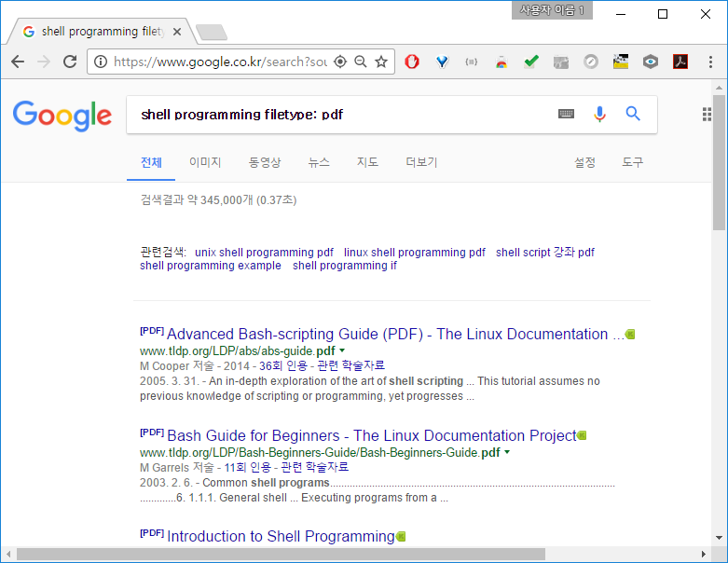Screen dimensions: 728x563
Task: Open the 36회 인용 citations link
Action: click(x=283, y=366)
